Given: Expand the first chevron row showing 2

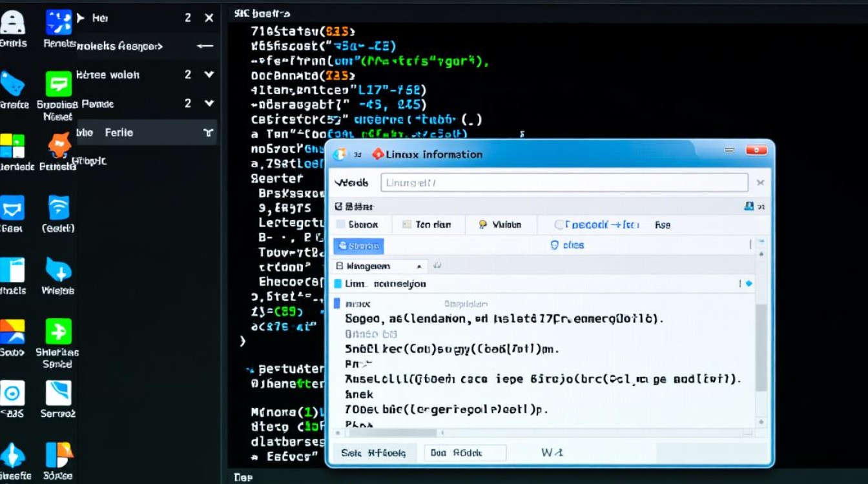Looking at the screenshot, I should click(x=209, y=75).
